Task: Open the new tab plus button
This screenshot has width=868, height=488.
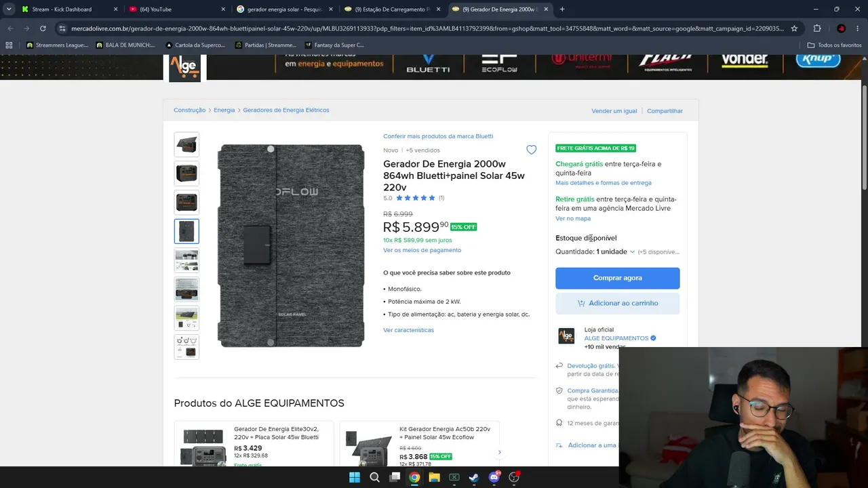Action: pyautogui.click(x=562, y=9)
